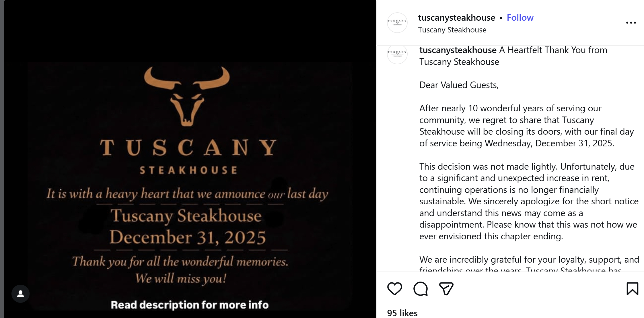Image resolution: width=644 pixels, height=318 pixels.
Task: Follow the tuscanysteakhouse account
Action: (520, 18)
